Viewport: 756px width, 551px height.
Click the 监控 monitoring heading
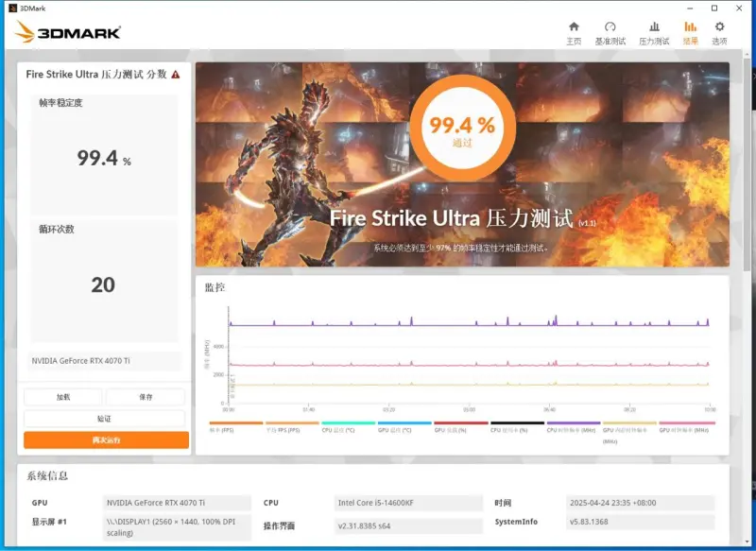(x=215, y=288)
